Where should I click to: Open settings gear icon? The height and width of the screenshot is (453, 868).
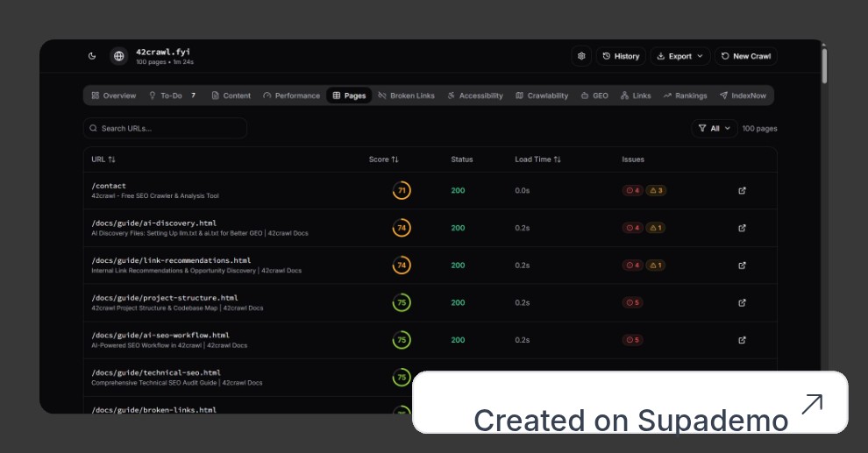pos(581,56)
